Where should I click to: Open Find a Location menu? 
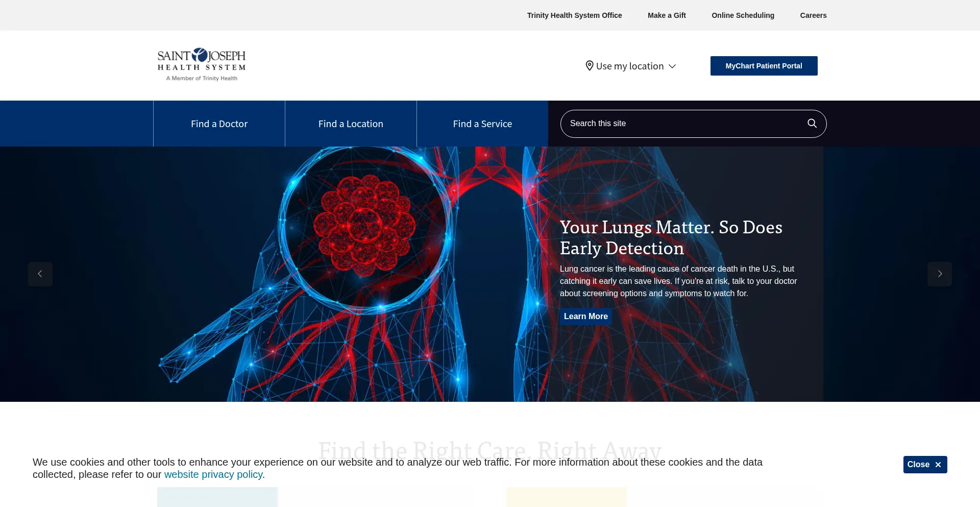point(351,124)
